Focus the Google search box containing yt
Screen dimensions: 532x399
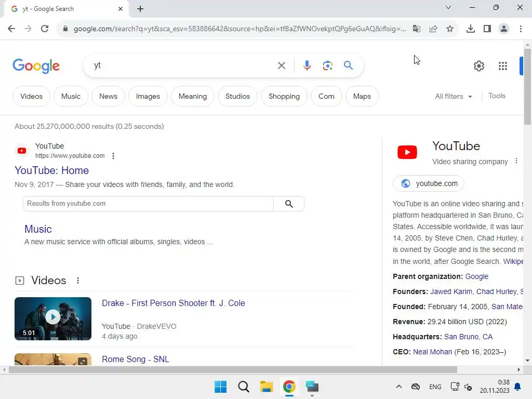pos(183,65)
